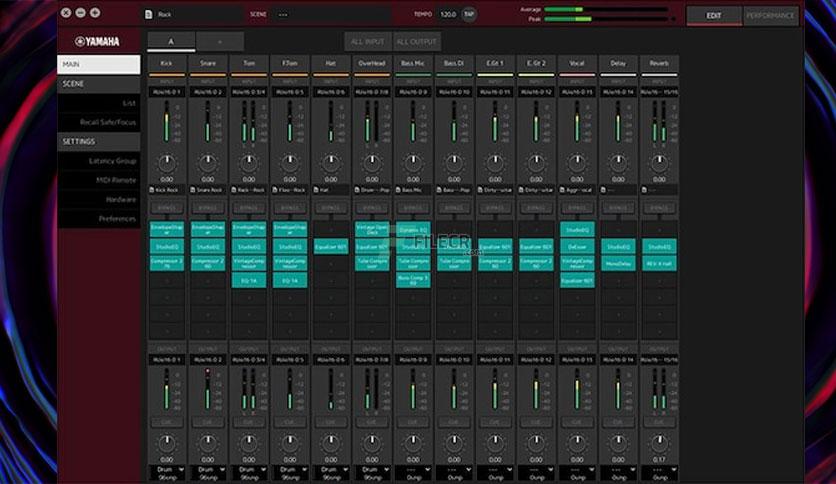Click the SCENE name field
This screenshot has height=484, width=836.
(x=333, y=14)
